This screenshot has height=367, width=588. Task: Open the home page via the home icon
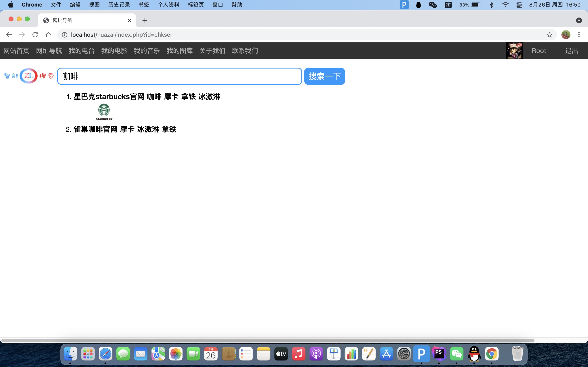pos(48,34)
